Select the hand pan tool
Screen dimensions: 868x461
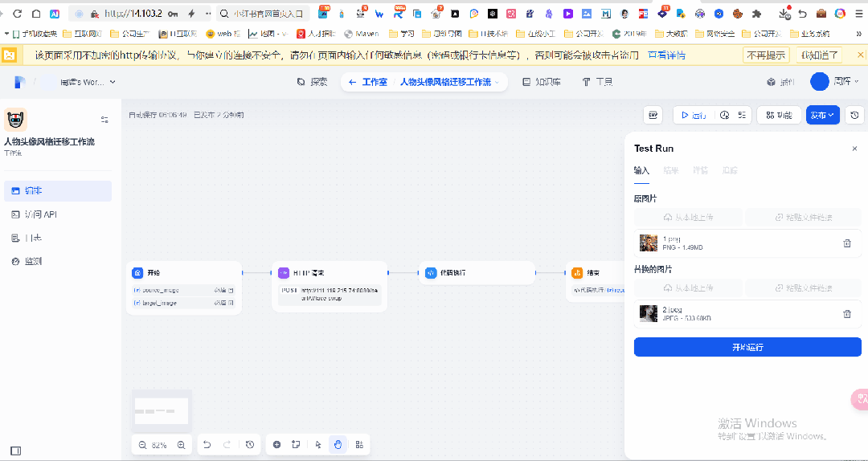(x=338, y=444)
